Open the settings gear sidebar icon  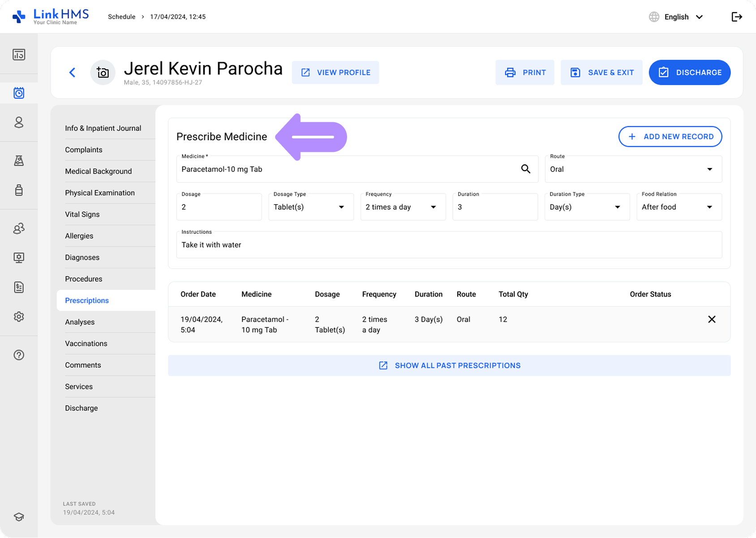(19, 317)
